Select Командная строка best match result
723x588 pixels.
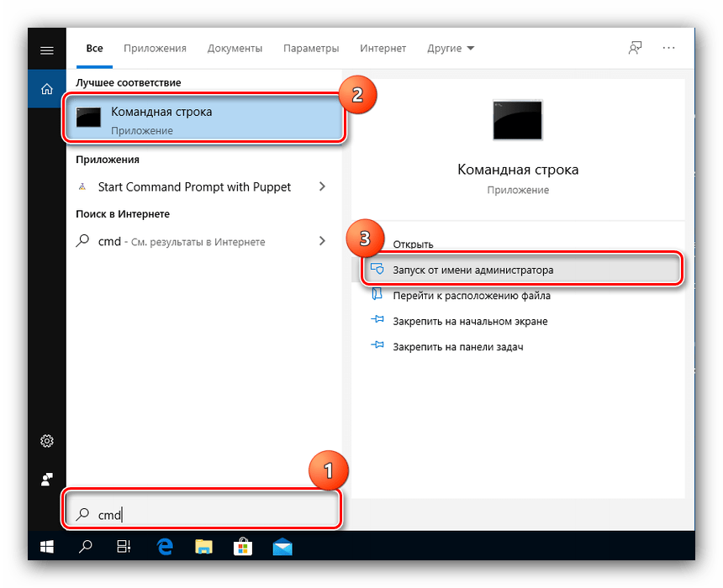click(204, 118)
